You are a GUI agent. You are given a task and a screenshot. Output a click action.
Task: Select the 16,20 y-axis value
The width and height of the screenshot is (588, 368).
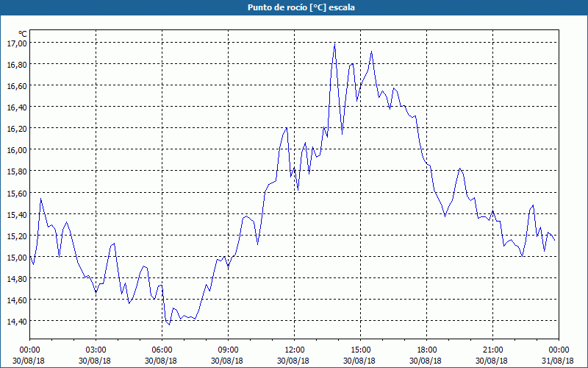coord(17,128)
